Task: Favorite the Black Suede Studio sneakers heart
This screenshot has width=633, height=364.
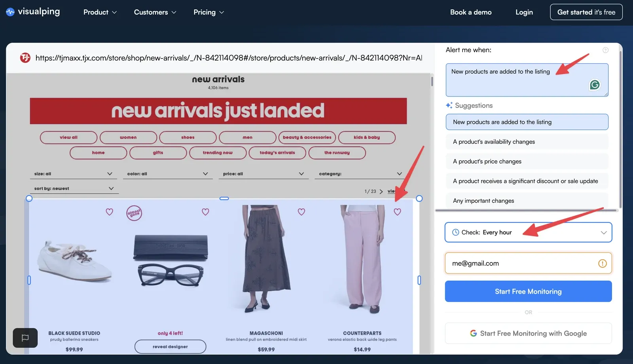Action: 110,212
